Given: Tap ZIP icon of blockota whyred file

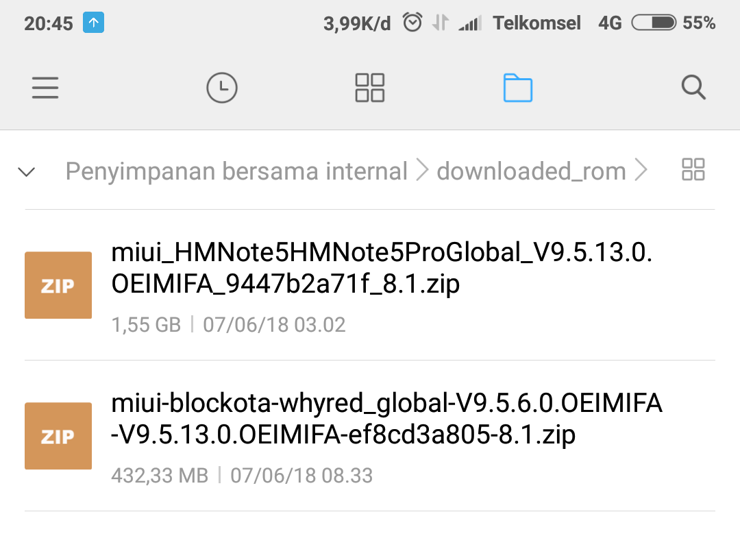Looking at the screenshot, I should (58, 436).
